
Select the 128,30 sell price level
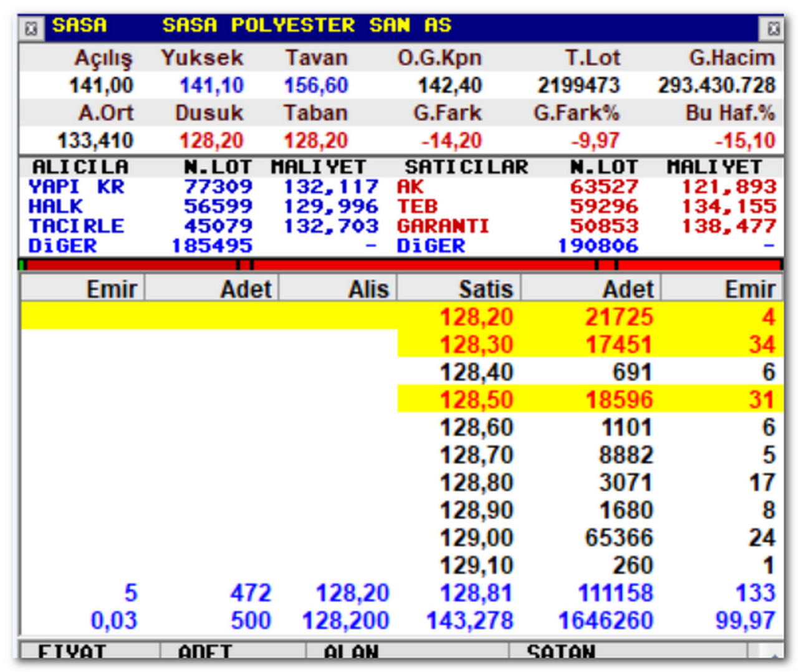[590, 344]
